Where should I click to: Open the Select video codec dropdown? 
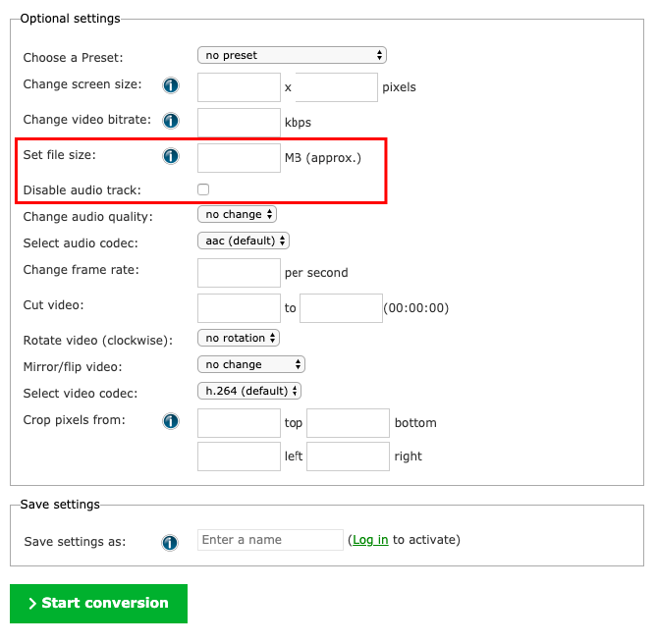click(249, 391)
